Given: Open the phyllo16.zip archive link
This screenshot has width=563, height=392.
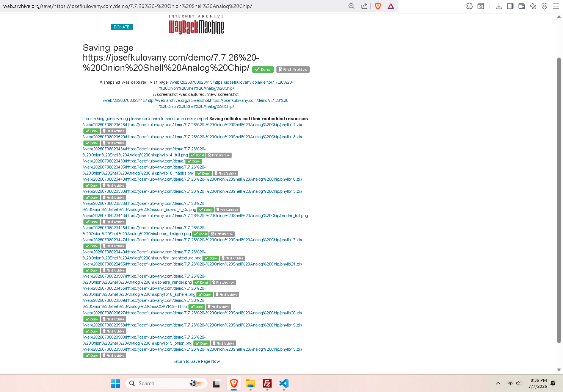Looking at the screenshot, I should tap(192, 179).
